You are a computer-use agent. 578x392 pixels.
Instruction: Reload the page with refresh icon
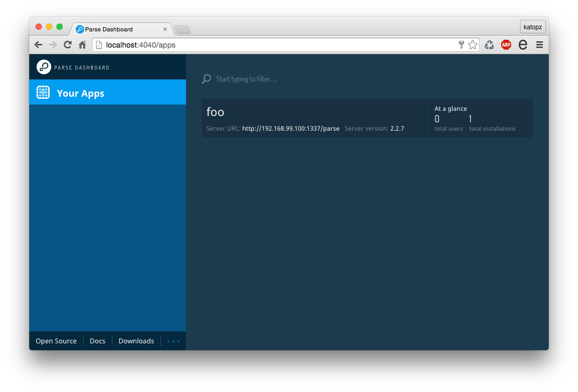click(67, 45)
